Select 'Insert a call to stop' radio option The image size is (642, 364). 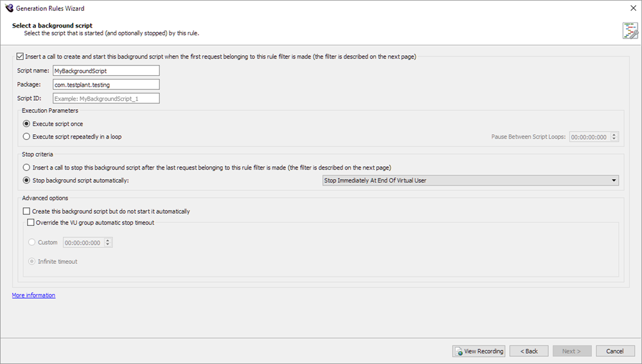pos(26,168)
